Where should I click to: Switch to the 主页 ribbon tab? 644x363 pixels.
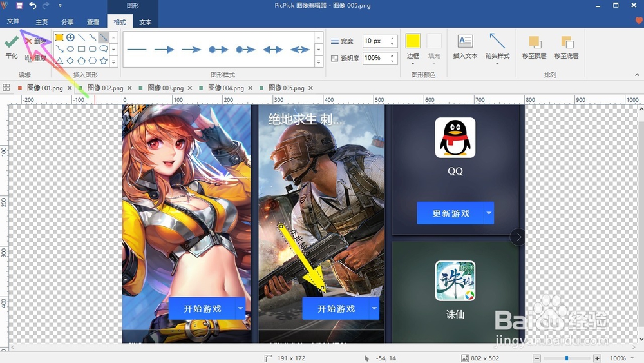pos(41,22)
